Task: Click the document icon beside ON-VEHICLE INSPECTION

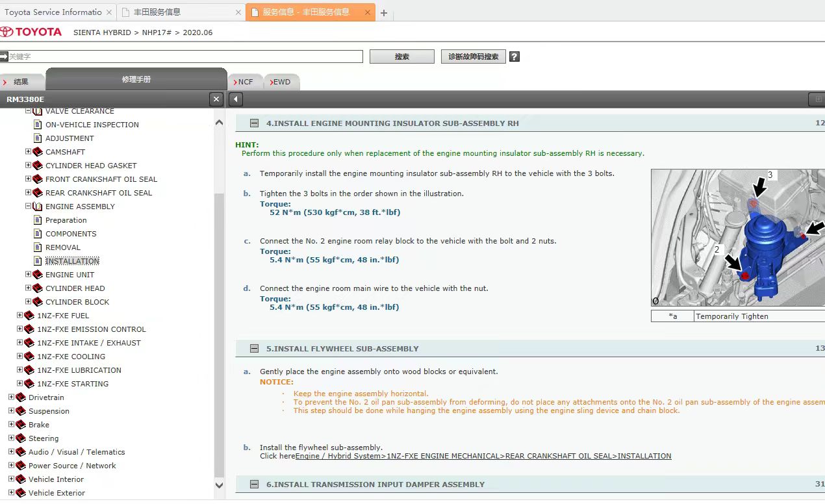Action: pyautogui.click(x=38, y=125)
